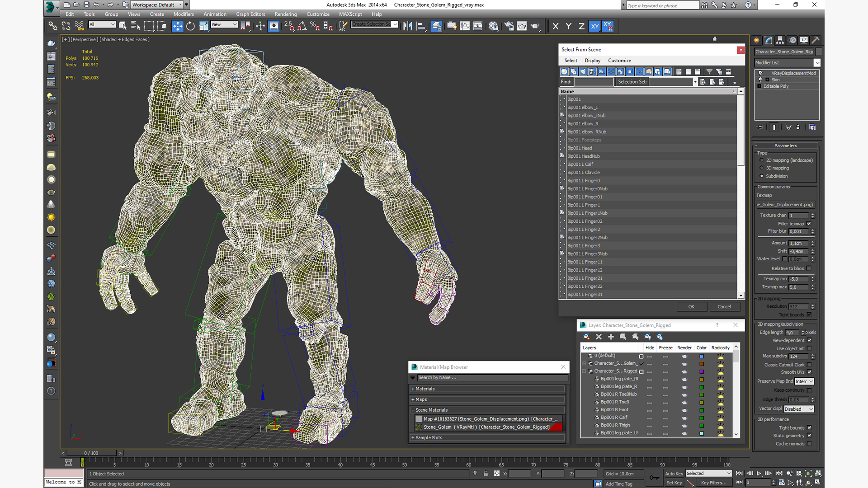Open the View reference coordinate dropdown
Screen dimensions: 868x488
[x=224, y=24]
